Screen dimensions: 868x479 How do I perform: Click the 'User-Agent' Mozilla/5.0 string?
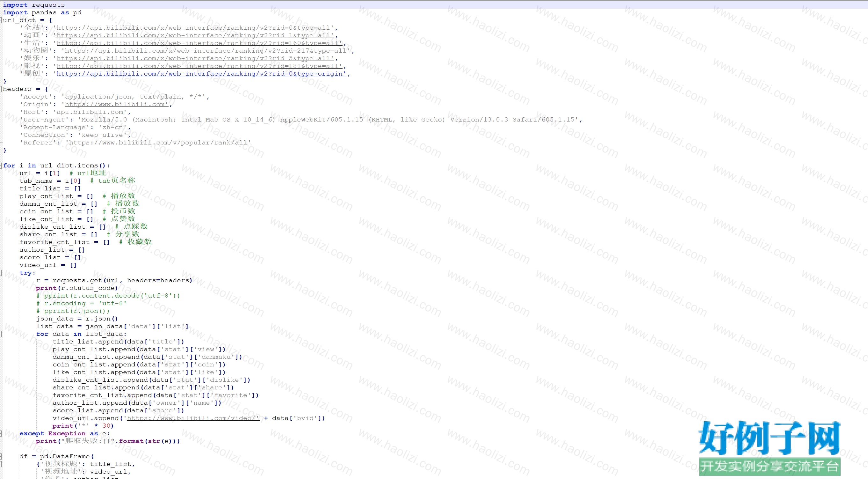[328, 120]
